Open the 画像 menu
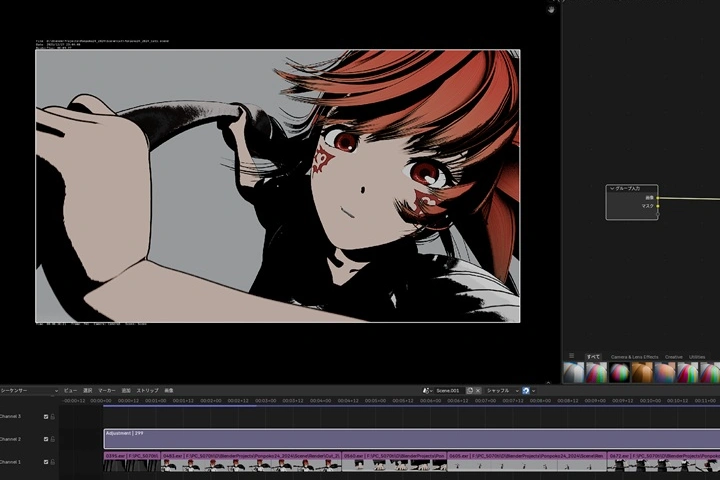This screenshot has width=720, height=480. [x=169, y=390]
